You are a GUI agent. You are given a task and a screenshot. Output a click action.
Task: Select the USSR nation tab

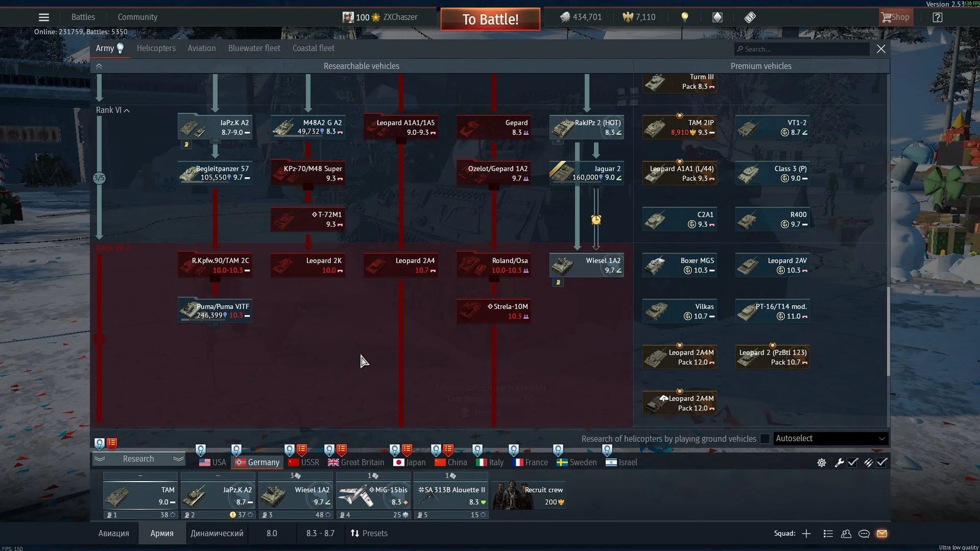tap(304, 463)
